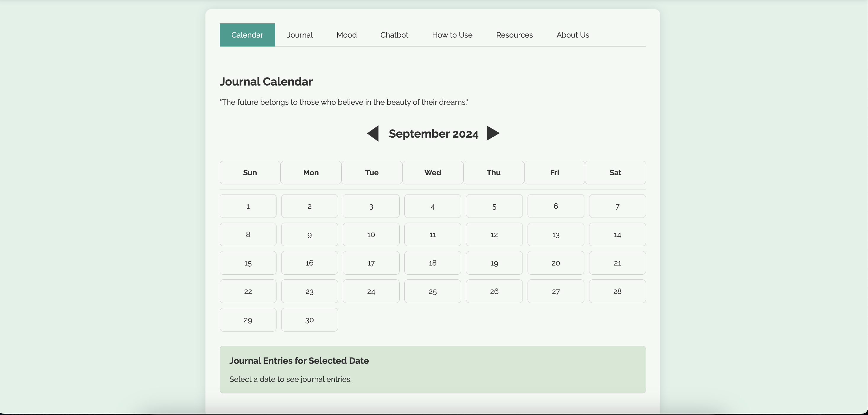Screen dimensions: 868x415
Task: Pick date 7 in the calendar
Action: (617, 206)
